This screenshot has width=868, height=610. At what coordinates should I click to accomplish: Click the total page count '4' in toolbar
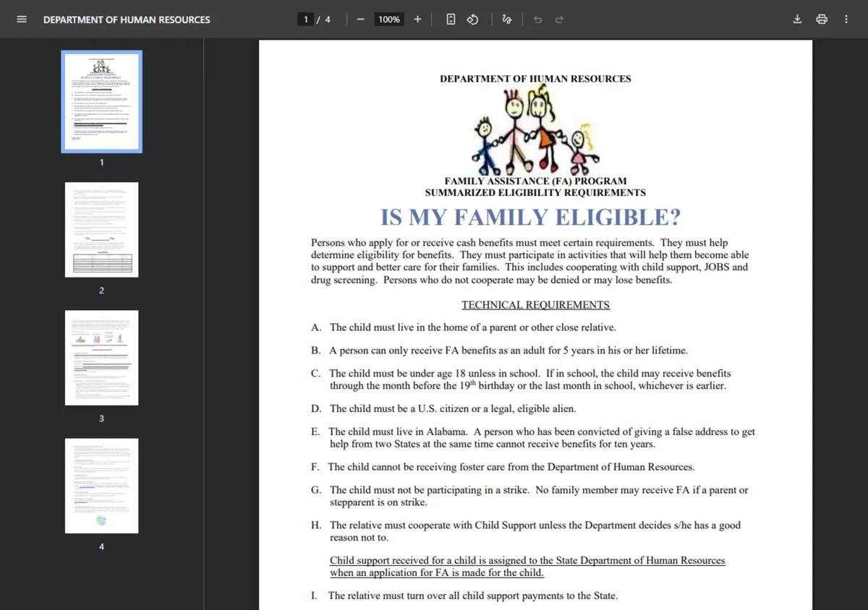click(328, 20)
